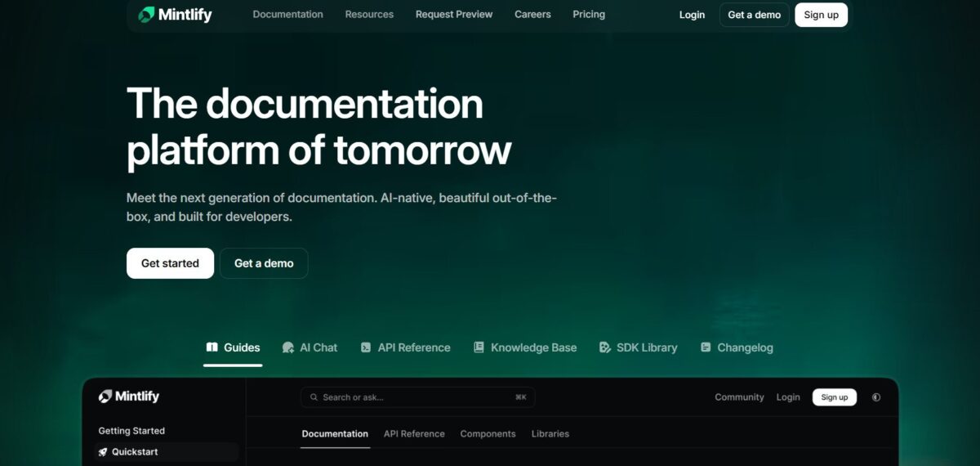This screenshot has width=980, height=466.
Task: Select the Guides tab
Action: (233, 347)
